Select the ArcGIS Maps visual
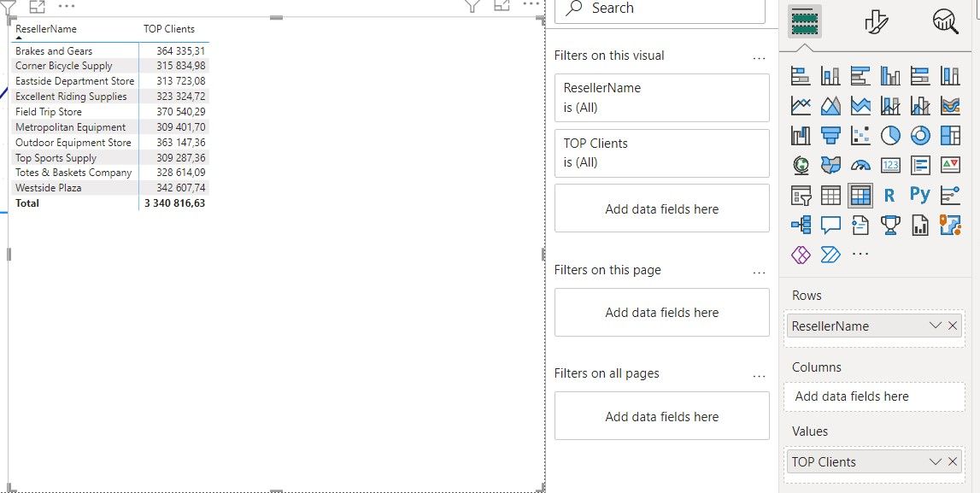Viewport: 980px width, 493px height. point(950,225)
